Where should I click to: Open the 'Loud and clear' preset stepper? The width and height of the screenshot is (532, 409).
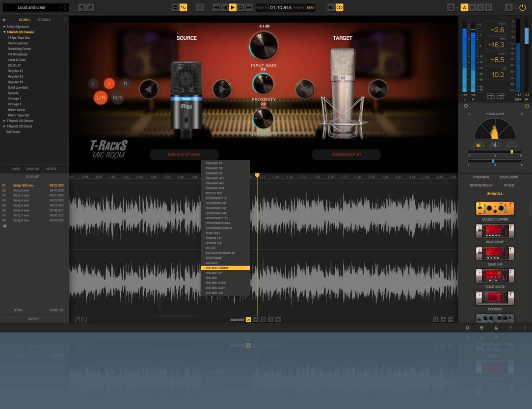point(64,7)
